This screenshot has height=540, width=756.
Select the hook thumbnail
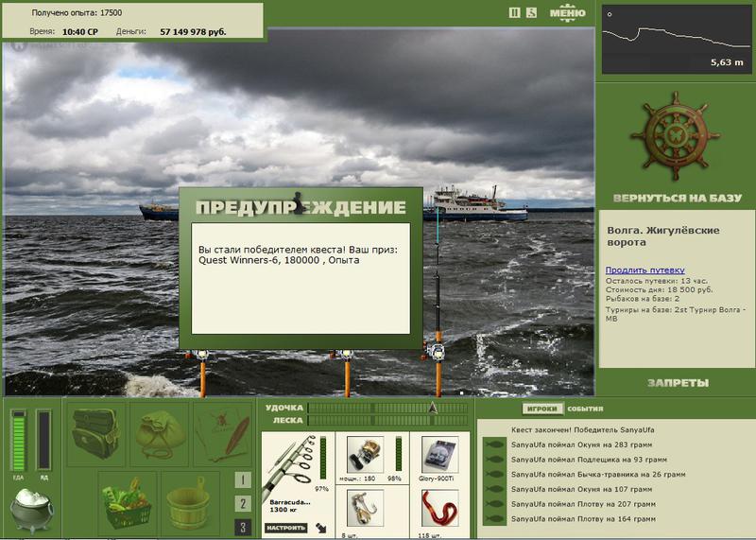point(365,508)
